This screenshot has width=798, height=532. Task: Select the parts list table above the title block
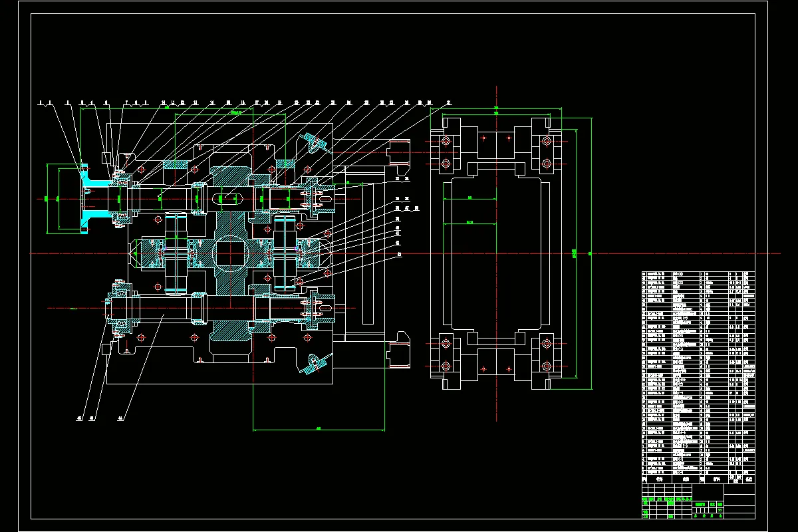[699, 377]
